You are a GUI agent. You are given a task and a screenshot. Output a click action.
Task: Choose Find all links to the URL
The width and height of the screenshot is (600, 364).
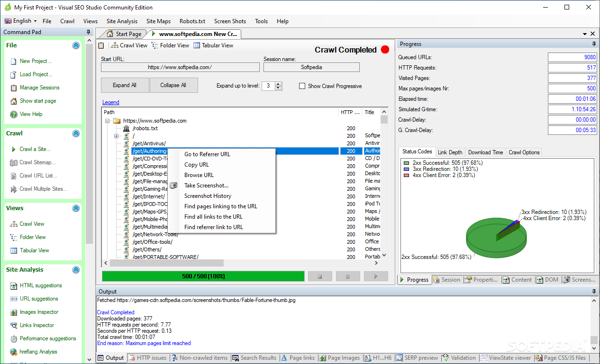point(213,217)
